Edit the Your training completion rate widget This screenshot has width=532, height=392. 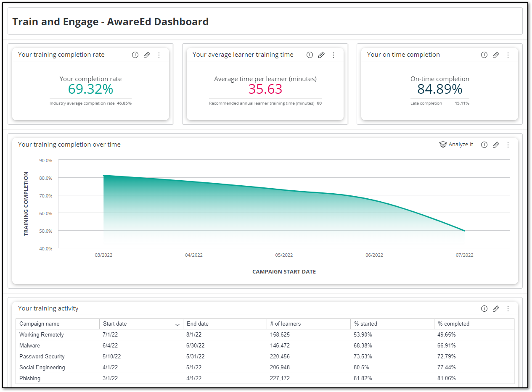[147, 55]
